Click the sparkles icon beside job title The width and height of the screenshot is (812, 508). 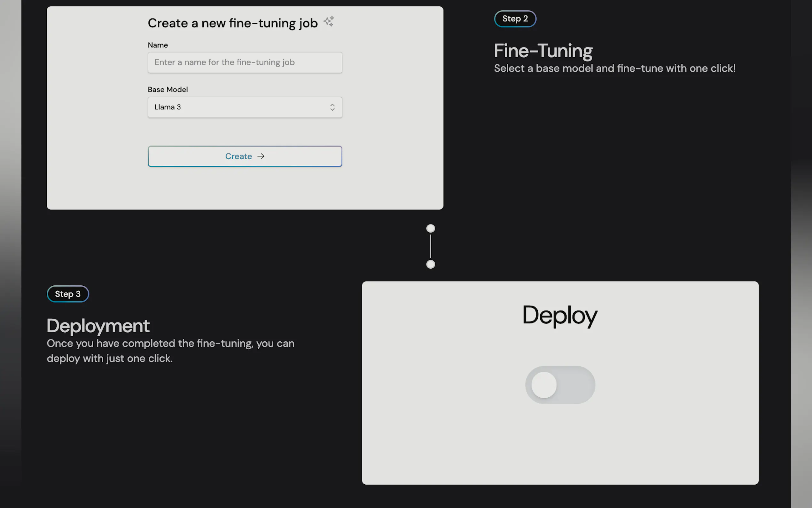point(329,21)
